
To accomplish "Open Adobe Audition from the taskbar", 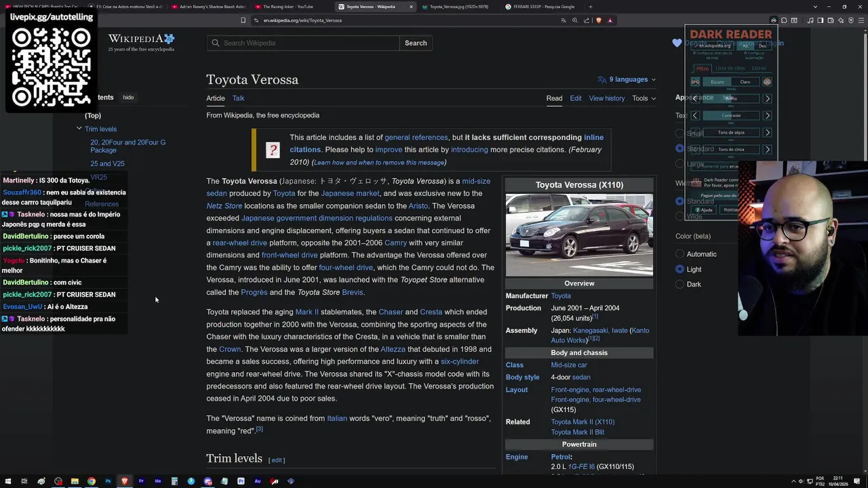I will 258,481.
